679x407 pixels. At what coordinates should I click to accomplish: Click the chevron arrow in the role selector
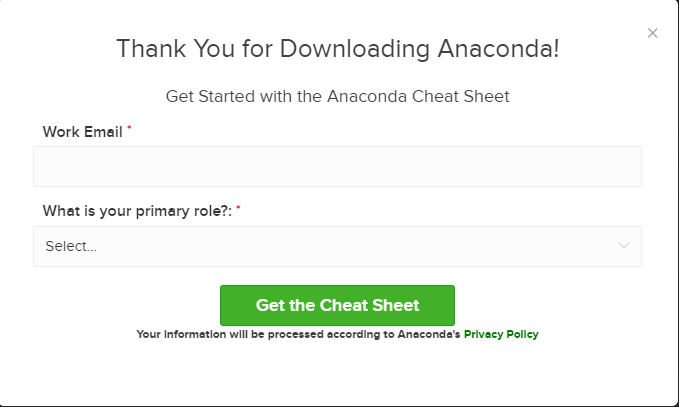point(624,246)
